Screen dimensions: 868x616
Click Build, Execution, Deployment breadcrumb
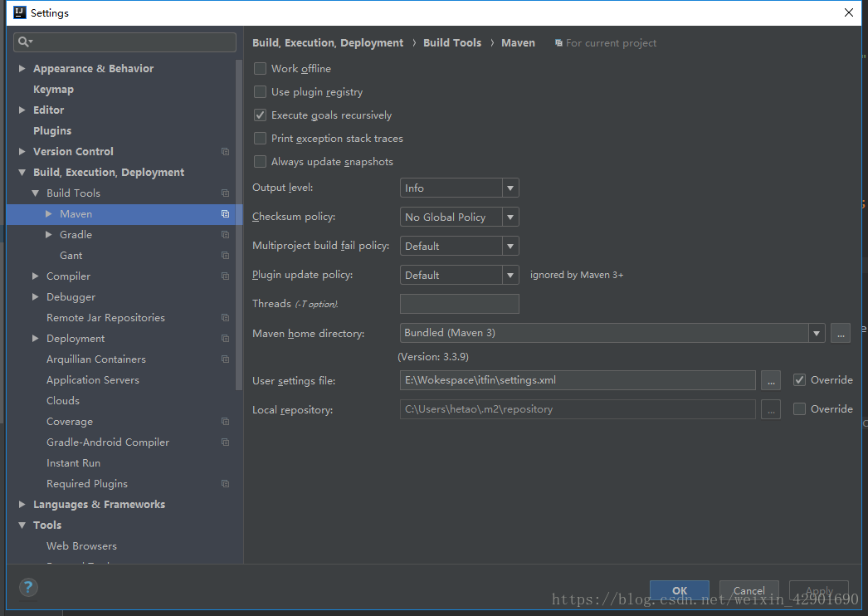point(328,42)
